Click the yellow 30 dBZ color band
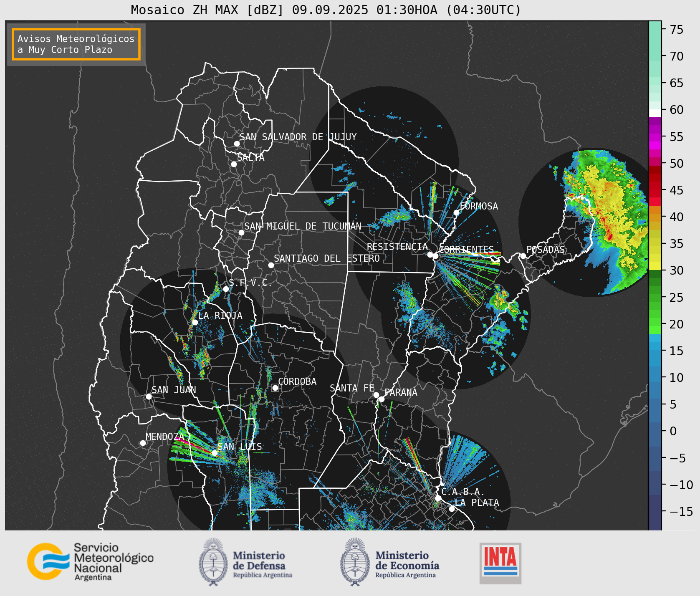700x596 pixels. [655, 266]
